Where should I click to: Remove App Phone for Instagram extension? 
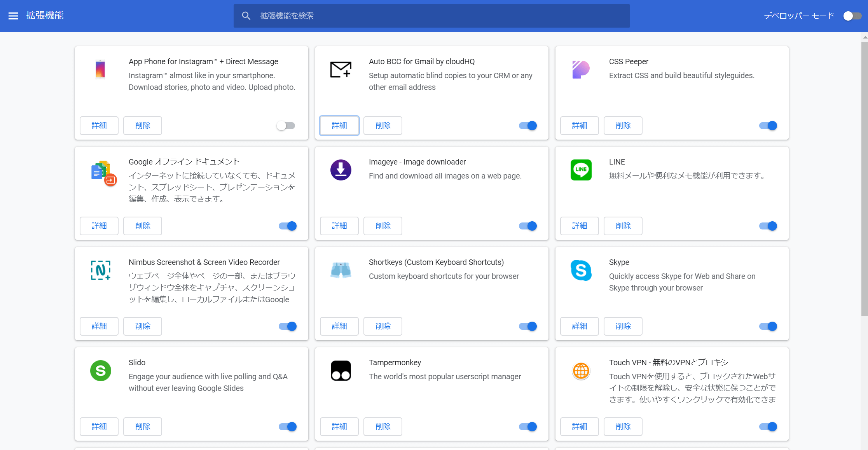[x=143, y=126]
